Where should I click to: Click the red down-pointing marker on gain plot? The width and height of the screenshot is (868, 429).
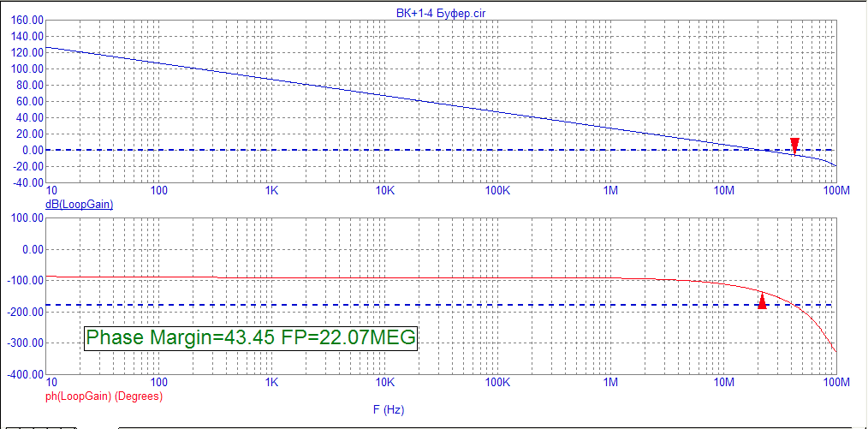tap(794, 146)
